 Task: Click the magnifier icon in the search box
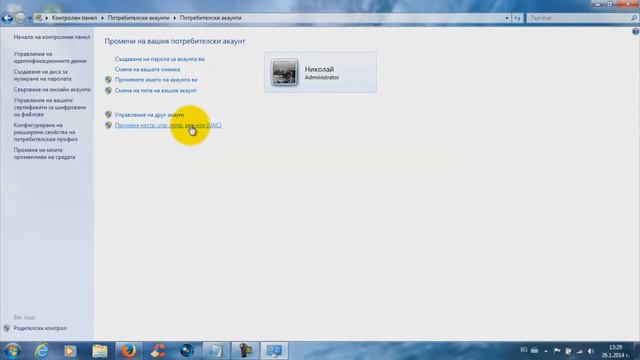(634, 18)
